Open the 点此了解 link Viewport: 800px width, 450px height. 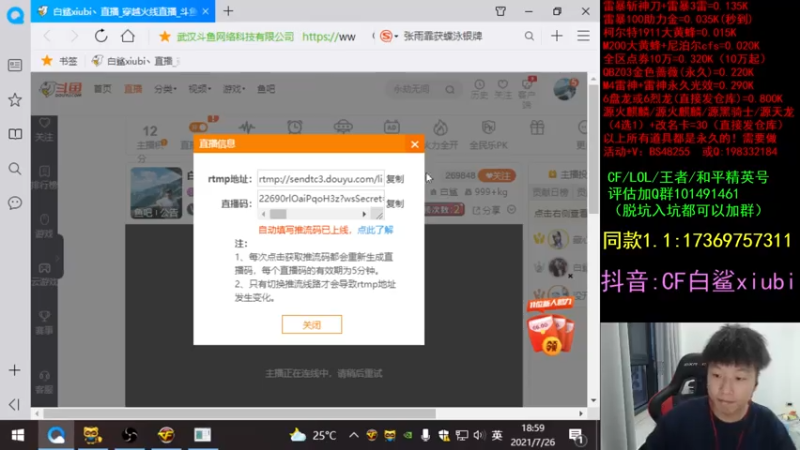coord(375,230)
